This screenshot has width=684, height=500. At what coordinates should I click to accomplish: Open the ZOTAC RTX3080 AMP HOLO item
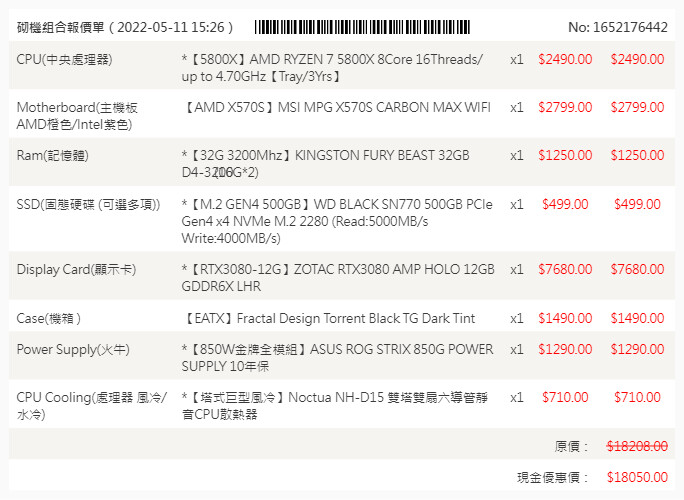tap(338, 278)
